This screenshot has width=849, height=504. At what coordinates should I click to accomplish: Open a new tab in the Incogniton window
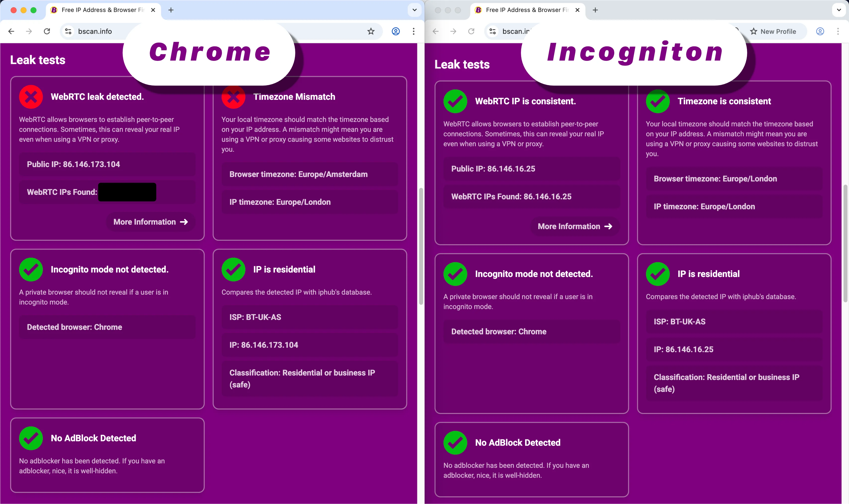[595, 10]
